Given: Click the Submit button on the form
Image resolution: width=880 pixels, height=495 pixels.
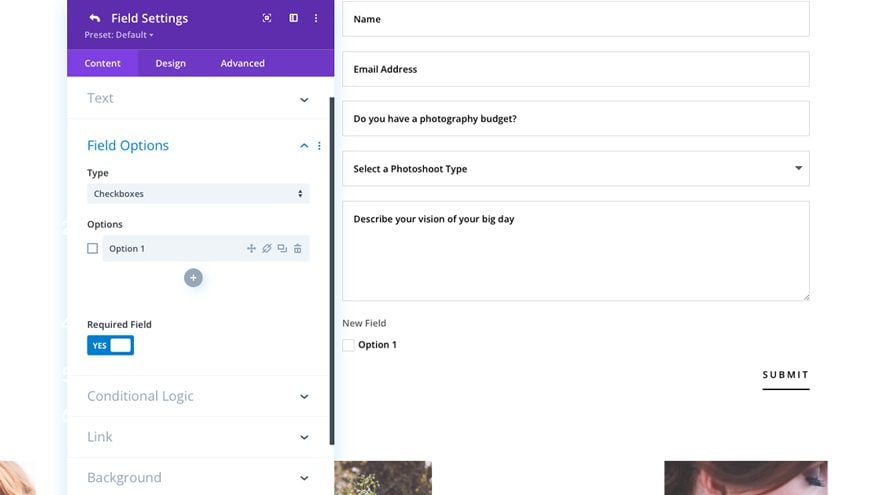Looking at the screenshot, I should 785,375.
